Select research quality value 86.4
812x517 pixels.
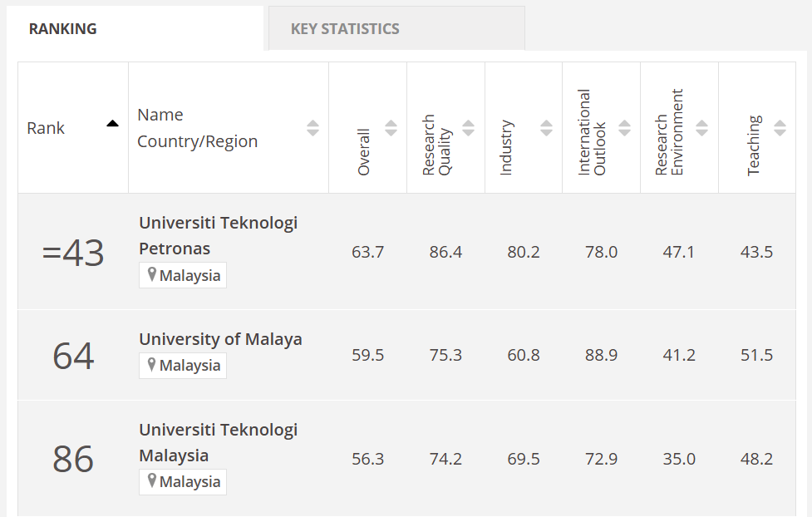445,252
